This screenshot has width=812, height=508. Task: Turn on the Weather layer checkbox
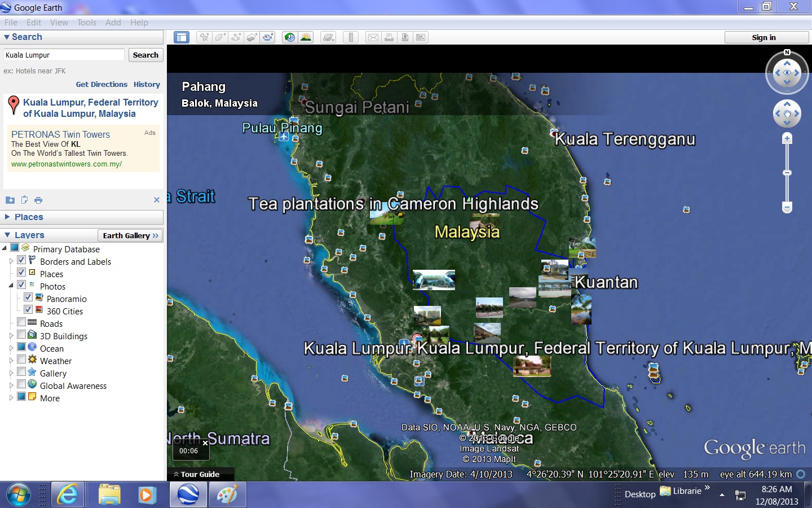coord(21,360)
